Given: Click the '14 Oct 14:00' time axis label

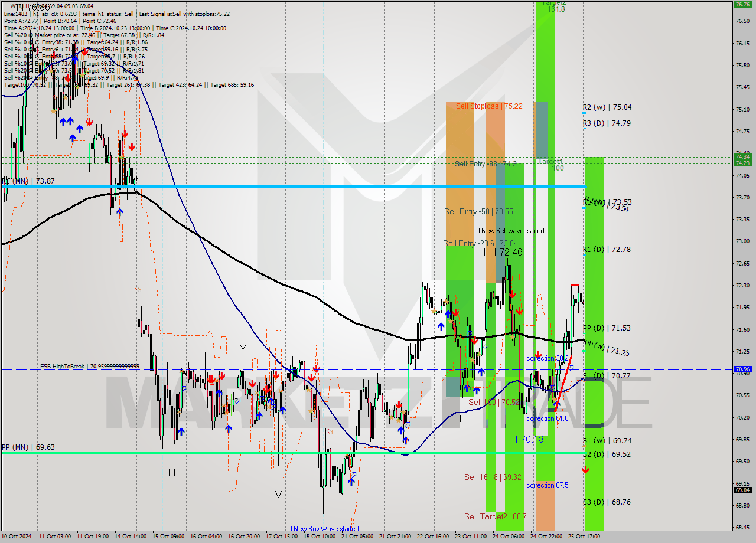Looking at the screenshot, I should tap(132, 537).
